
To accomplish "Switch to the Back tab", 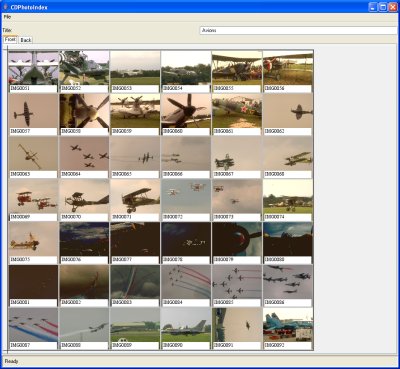I will pyautogui.click(x=26, y=40).
